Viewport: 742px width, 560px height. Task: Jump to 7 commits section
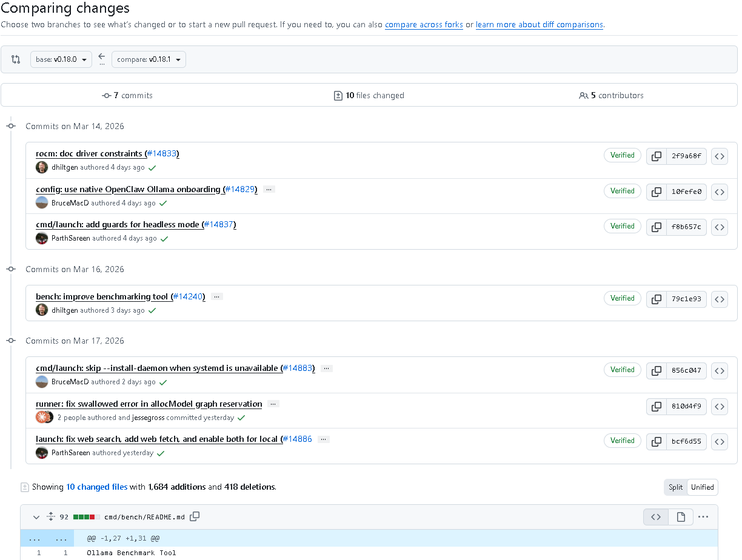pyautogui.click(x=127, y=95)
